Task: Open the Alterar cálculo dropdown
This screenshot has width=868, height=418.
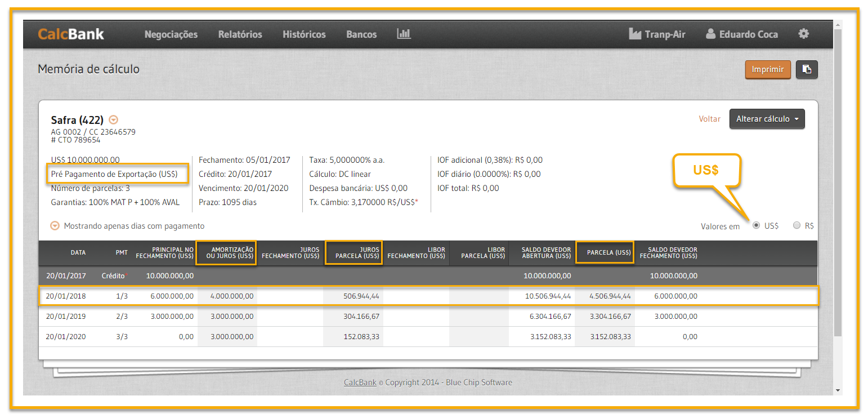Action: (x=767, y=119)
